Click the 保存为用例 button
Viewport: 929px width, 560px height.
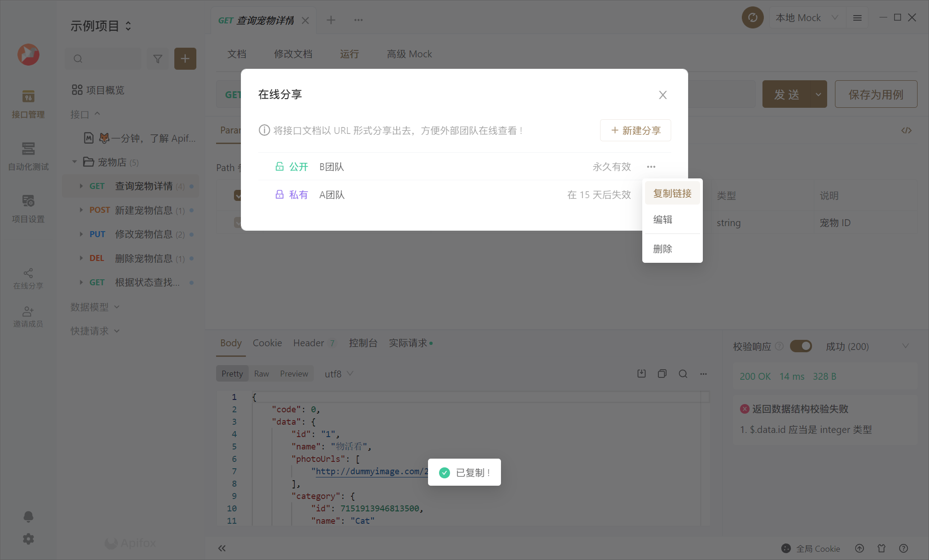pos(875,94)
